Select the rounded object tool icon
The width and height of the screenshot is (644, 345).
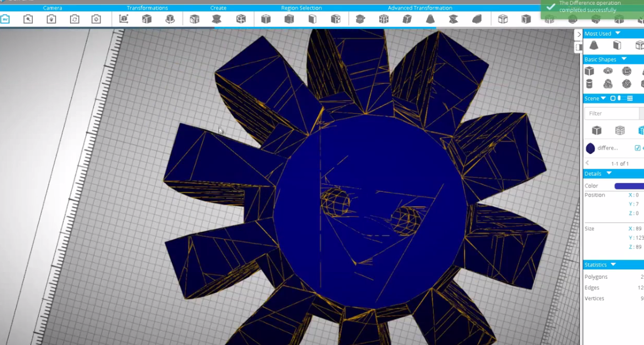[477, 19]
